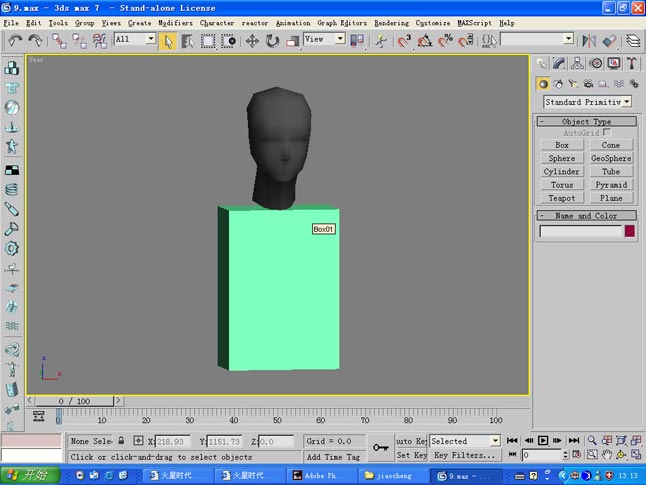646x485 pixels.
Task: Click the Undo arrow in toolbar
Action: (x=15, y=41)
